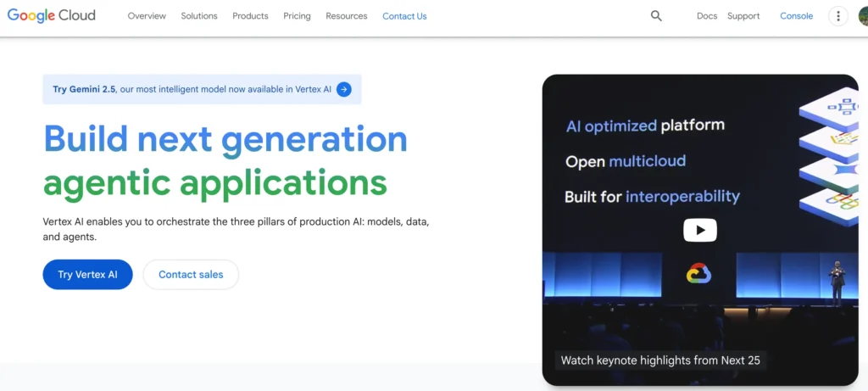
Task: Click the 'Watch keynote highlights' video caption
Action: point(660,360)
